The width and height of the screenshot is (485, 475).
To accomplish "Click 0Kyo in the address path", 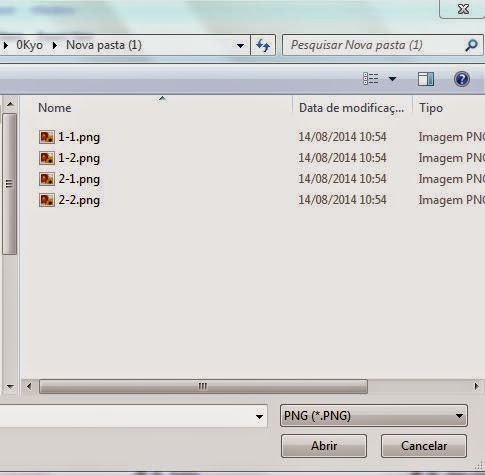I will [29, 45].
